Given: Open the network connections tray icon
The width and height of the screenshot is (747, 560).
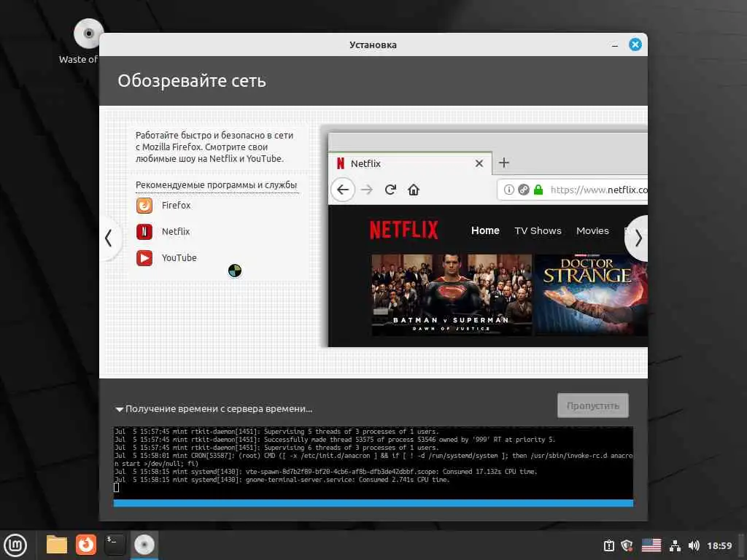Looking at the screenshot, I should coord(675,545).
